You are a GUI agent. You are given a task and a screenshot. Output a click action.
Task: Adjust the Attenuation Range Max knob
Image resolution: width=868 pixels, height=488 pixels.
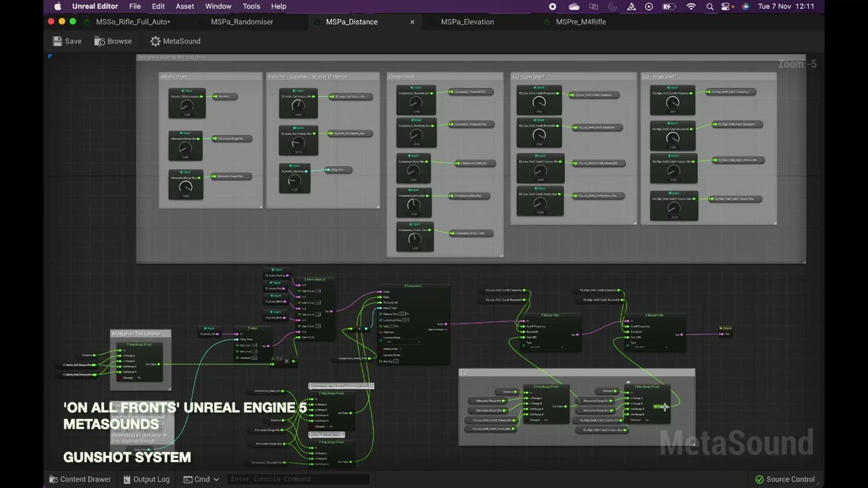(x=185, y=186)
